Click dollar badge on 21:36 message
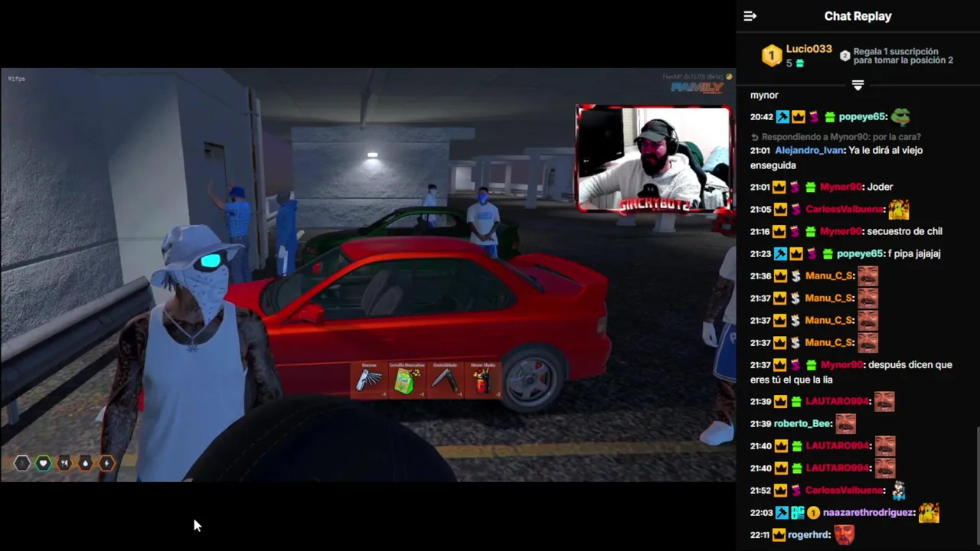Image resolution: width=980 pixels, height=551 pixels. coord(795,275)
